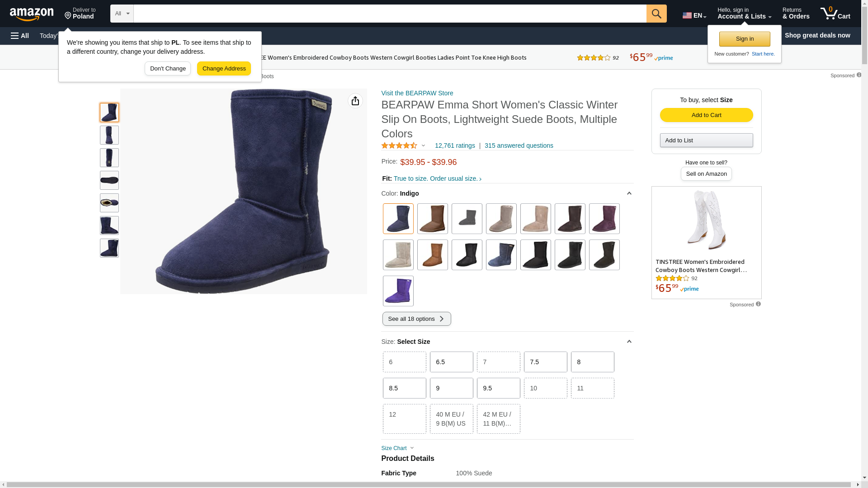Screen dimensions: 868x488
Task: Select size 7.5
Action: coord(545,362)
